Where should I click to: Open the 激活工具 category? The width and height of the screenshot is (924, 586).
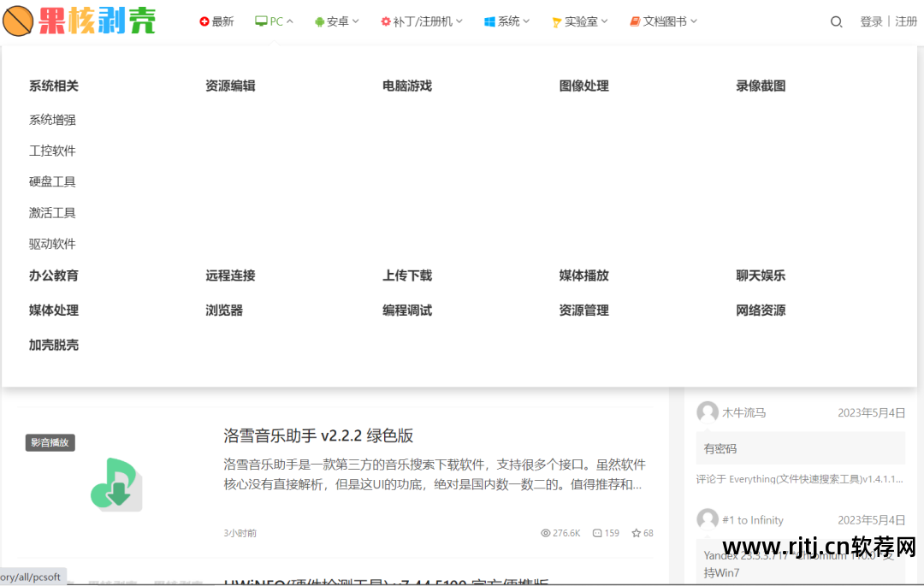point(52,212)
